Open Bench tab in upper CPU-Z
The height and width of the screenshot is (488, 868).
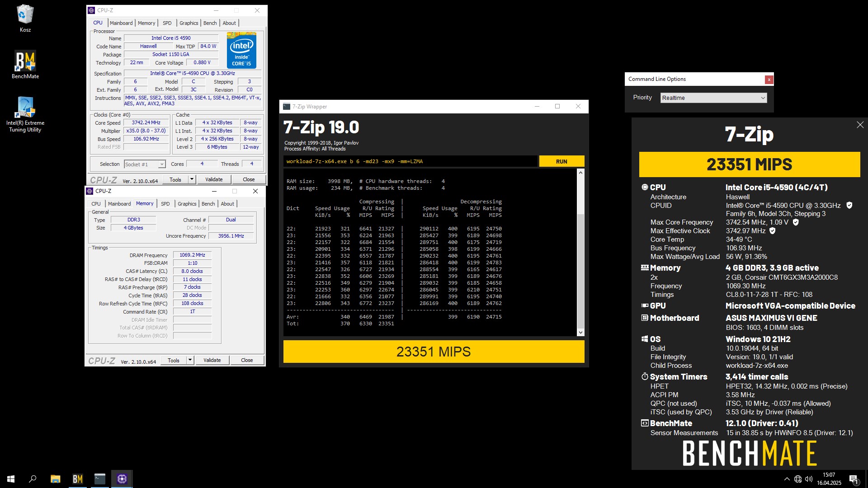coord(210,23)
